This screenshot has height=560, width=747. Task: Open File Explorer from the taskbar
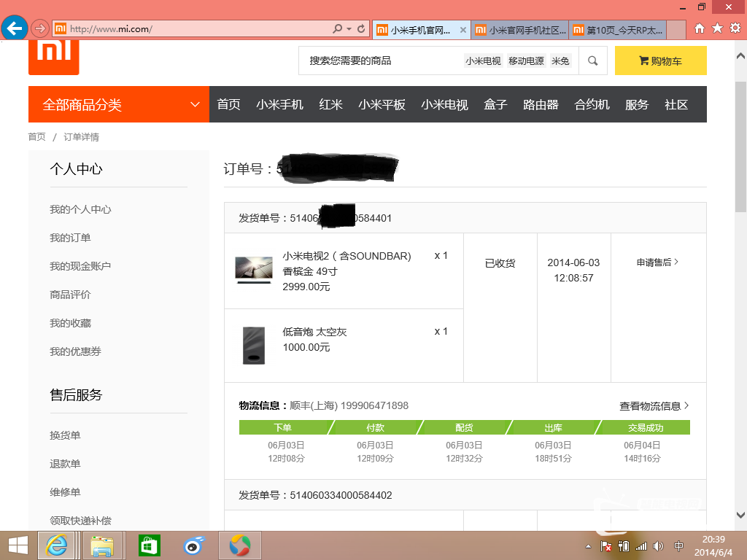click(102, 545)
